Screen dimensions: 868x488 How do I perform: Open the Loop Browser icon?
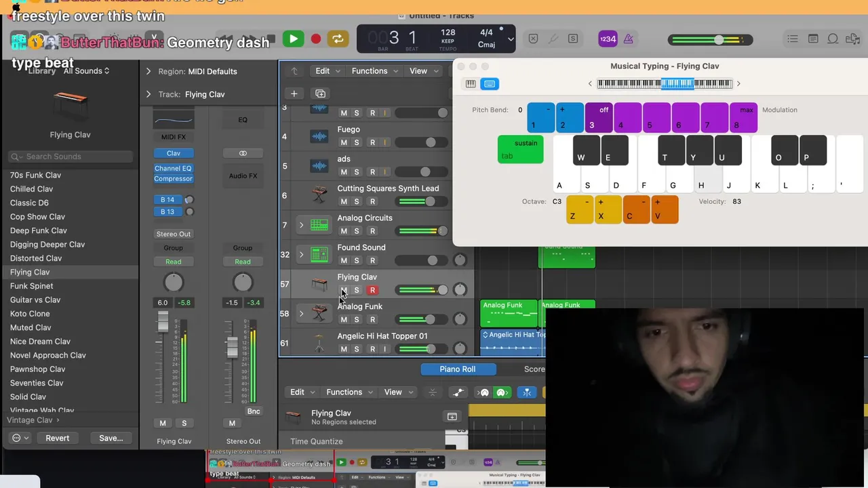pyautogui.click(x=833, y=39)
